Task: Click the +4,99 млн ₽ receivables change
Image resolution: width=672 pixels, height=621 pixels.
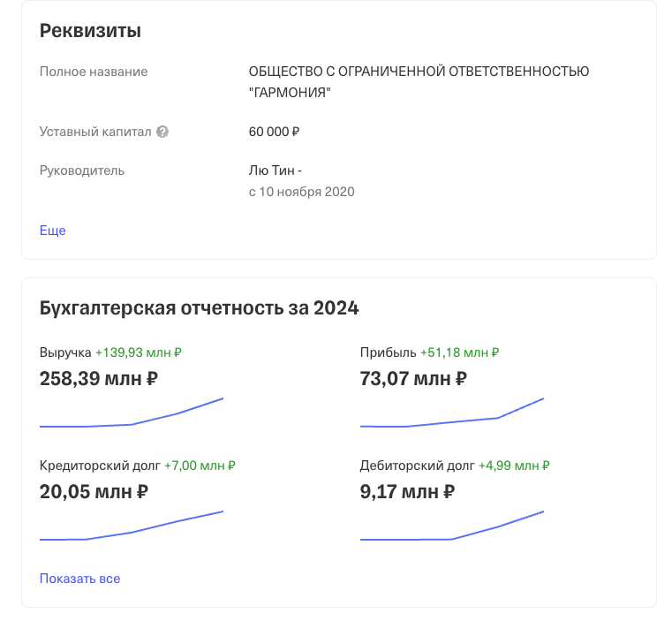Action: [514, 466]
